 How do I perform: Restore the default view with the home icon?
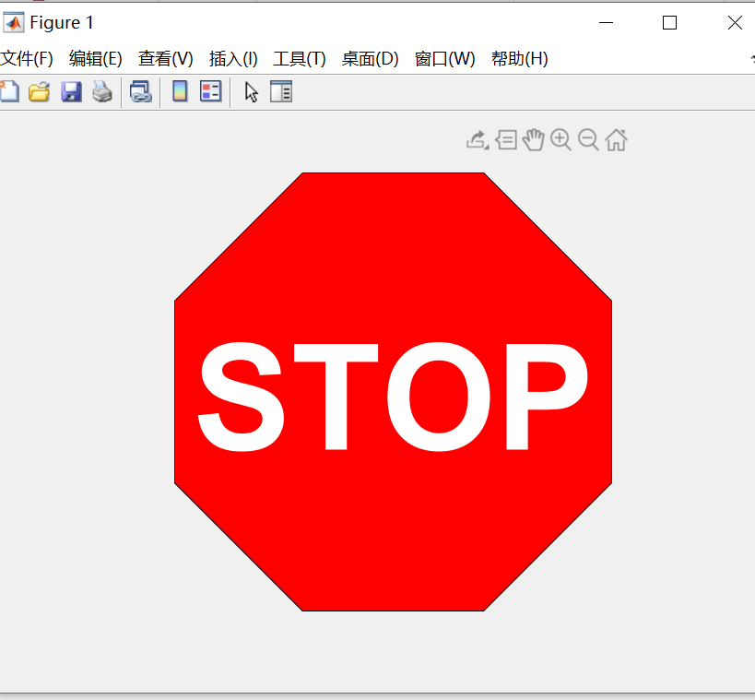616,139
